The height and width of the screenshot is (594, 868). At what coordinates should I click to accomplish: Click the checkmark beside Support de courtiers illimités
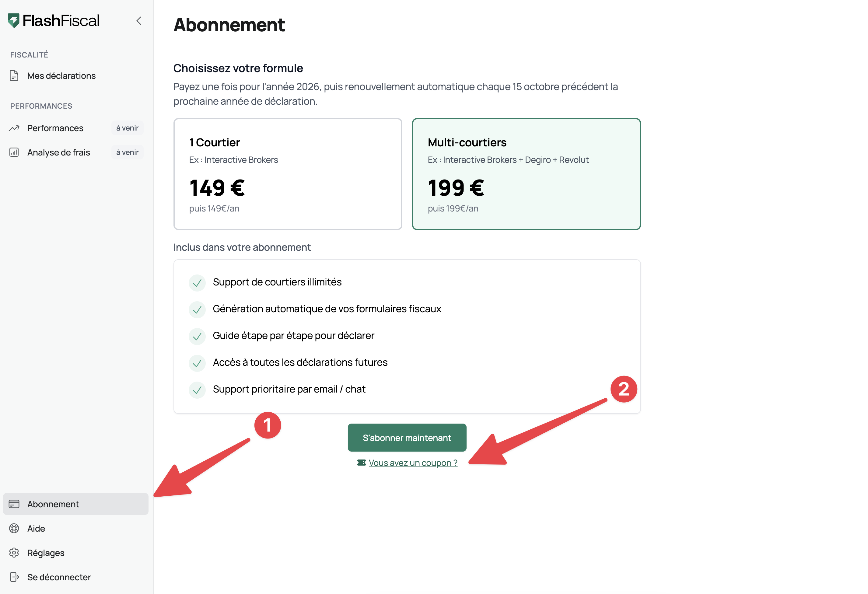click(197, 283)
